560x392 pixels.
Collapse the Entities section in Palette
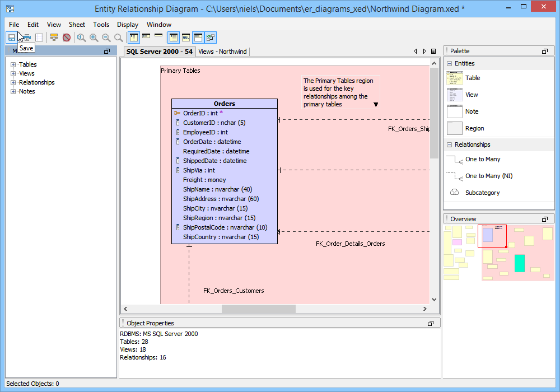(x=449, y=64)
